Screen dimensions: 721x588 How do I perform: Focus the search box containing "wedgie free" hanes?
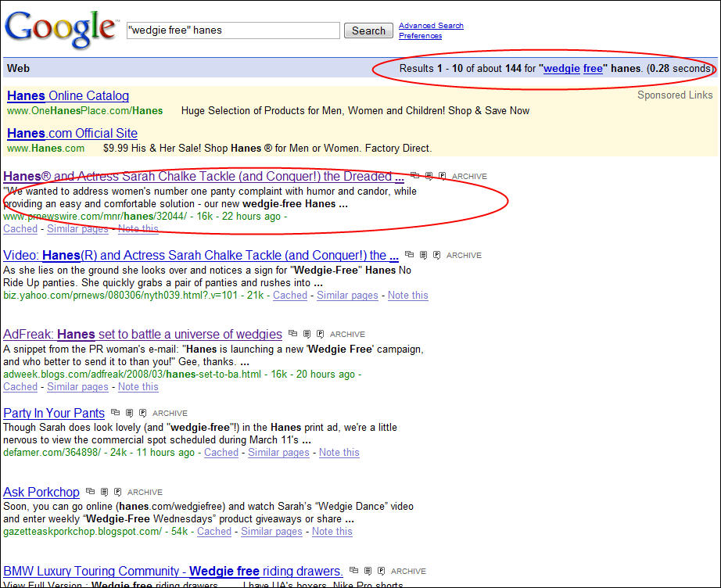233,30
